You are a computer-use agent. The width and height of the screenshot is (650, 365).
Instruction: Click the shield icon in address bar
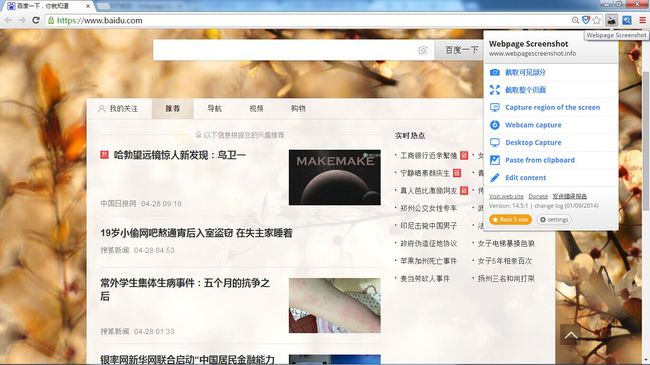click(x=586, y=20)
